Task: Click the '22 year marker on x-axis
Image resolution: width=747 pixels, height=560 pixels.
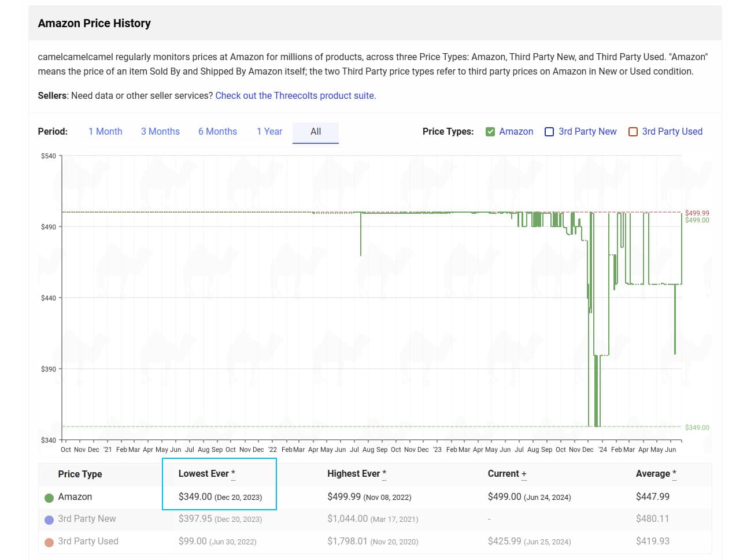Action: coord(272,450)
